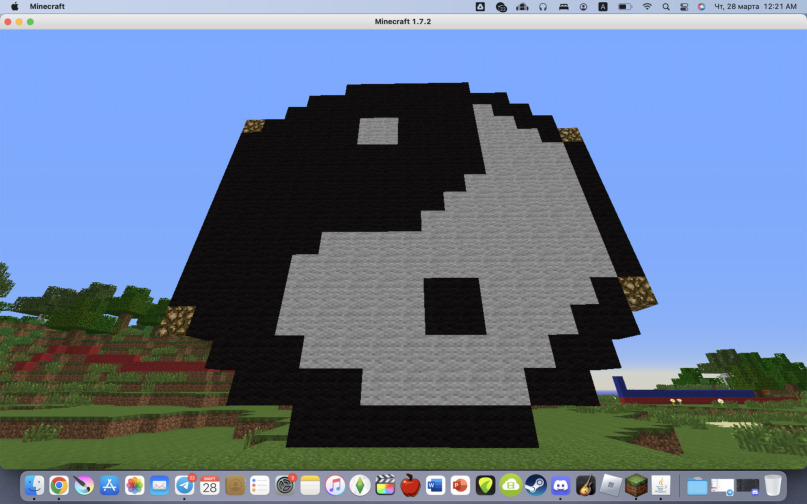Click the user account circle icon in the menu bar
807x504 pixels.
point(583,7)
